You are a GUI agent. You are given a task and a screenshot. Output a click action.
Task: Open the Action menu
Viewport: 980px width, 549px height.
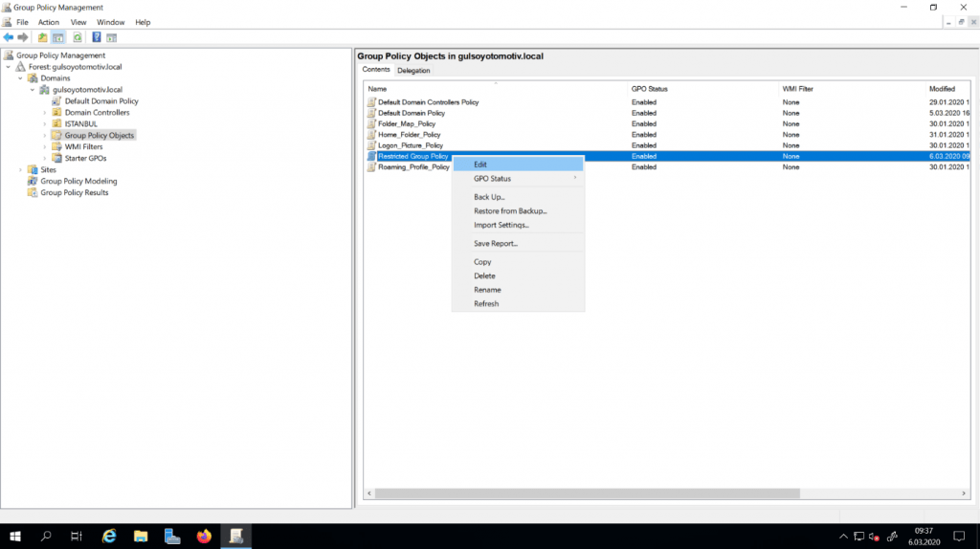[x=48, y=22]
